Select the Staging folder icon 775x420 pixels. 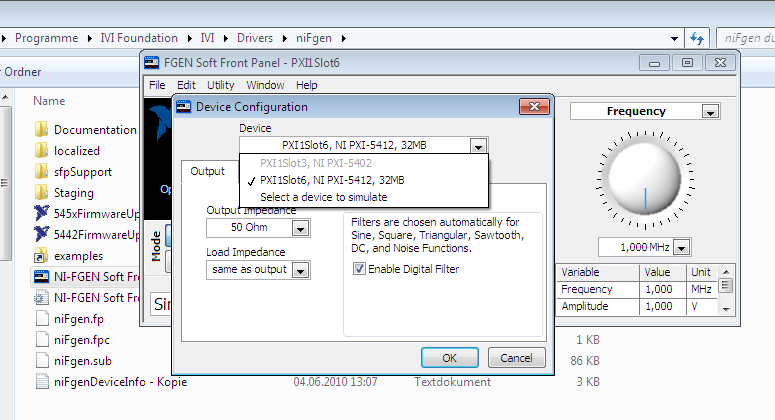tap(42, 193)
